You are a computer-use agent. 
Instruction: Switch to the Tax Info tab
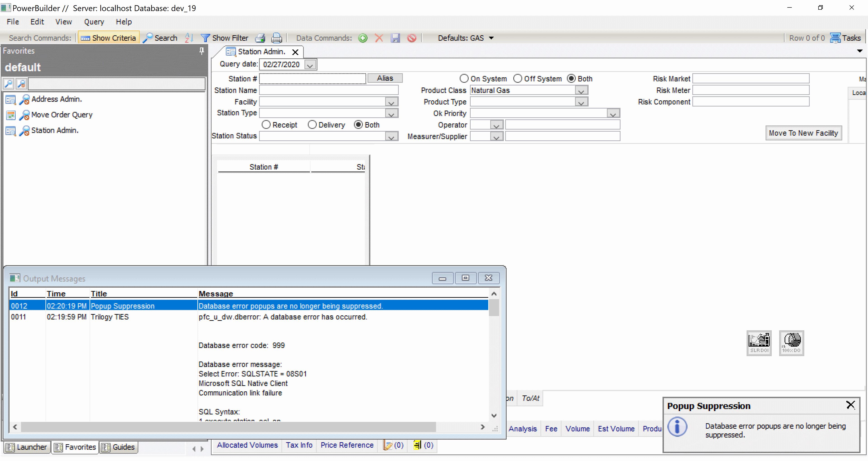[299, 445]
